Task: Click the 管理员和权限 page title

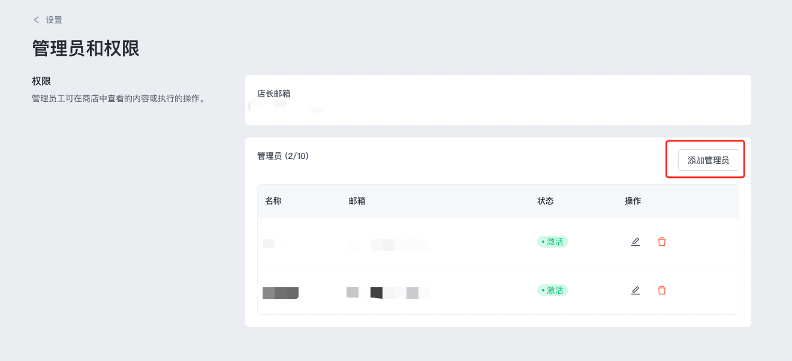Action: 86,48
